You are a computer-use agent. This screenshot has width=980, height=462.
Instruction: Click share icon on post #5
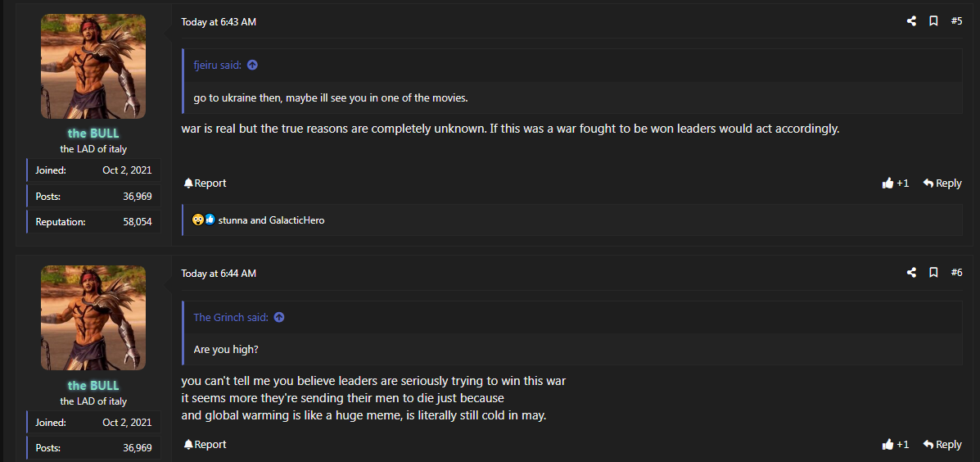tap(911, 21)
